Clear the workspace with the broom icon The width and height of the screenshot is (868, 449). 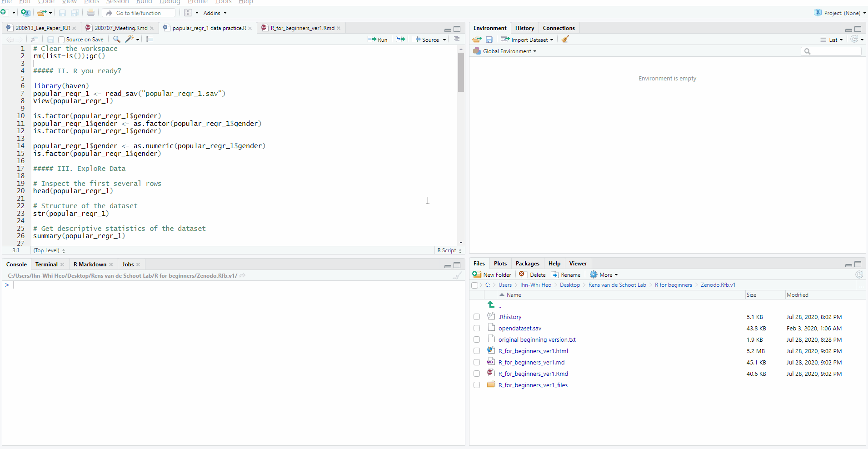(x=565, y=40)
